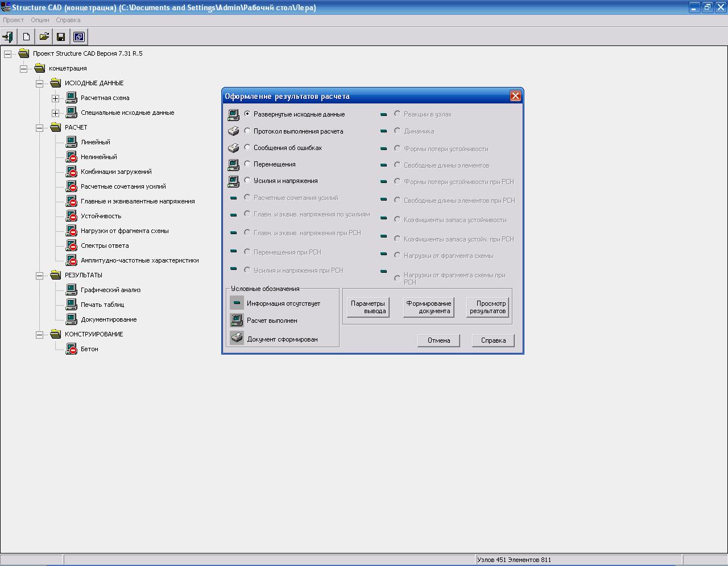Choose the Усилия и напряжения radio option
Viewport: 728px width, 566px height.
(247, 180)
